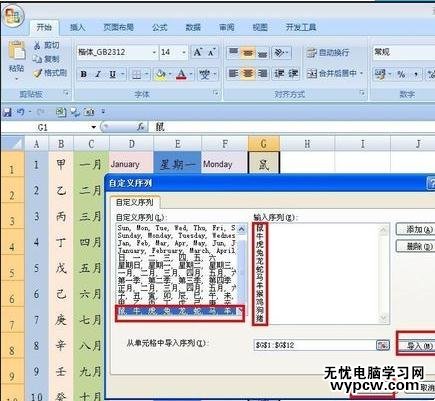
Task: Click the Redo arrow in the quick toolbar
Action: [x=40, y=112]
